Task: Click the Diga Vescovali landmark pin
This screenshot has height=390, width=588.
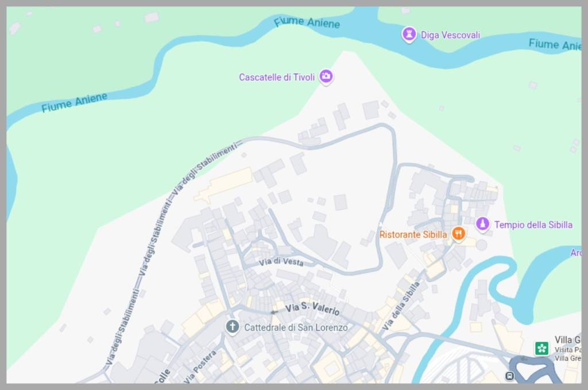Action: pyautogui.click(x=409, y=34)
